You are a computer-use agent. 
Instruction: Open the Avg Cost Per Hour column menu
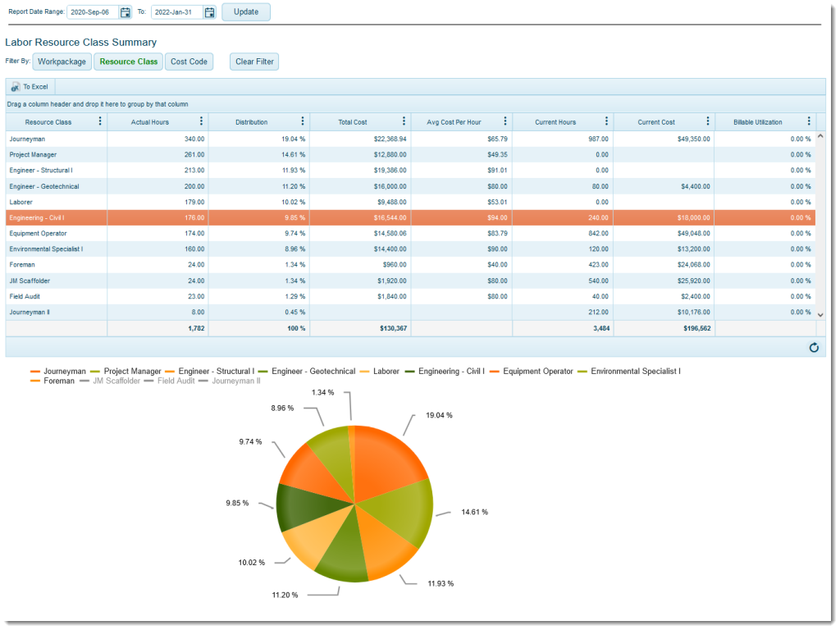coord(504,121)
